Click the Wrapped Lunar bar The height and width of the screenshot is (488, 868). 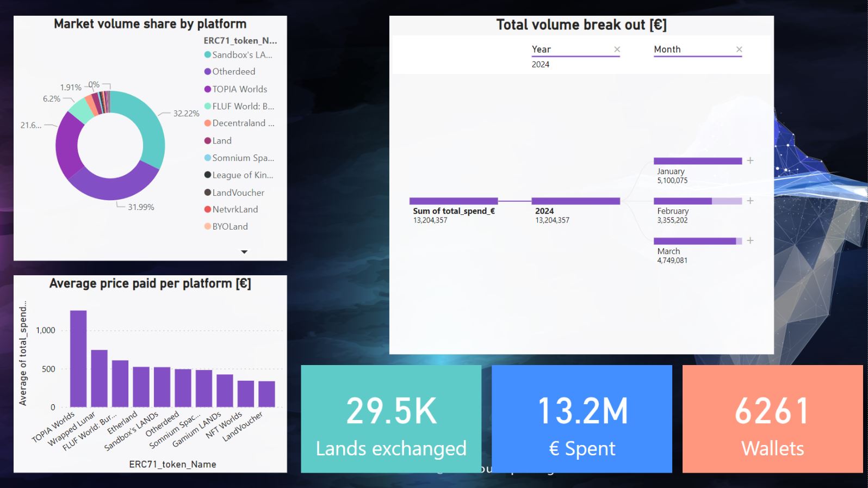coord(99,378)
